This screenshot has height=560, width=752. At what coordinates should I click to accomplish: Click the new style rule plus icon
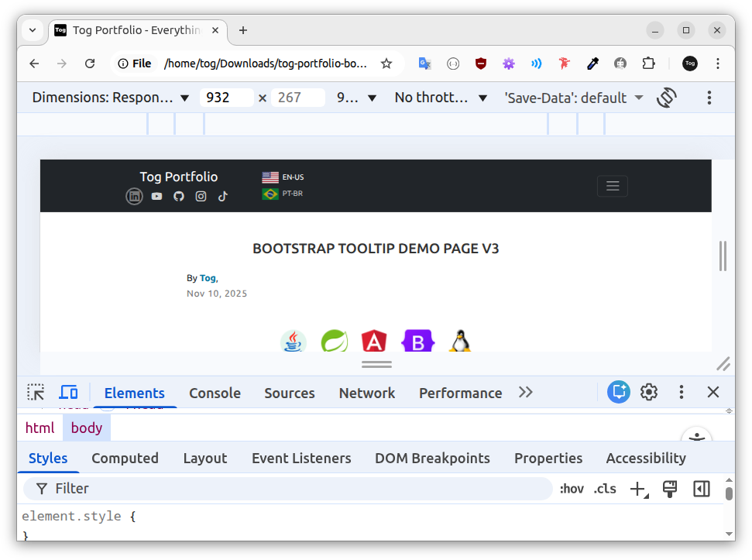(x=639, y=489)
